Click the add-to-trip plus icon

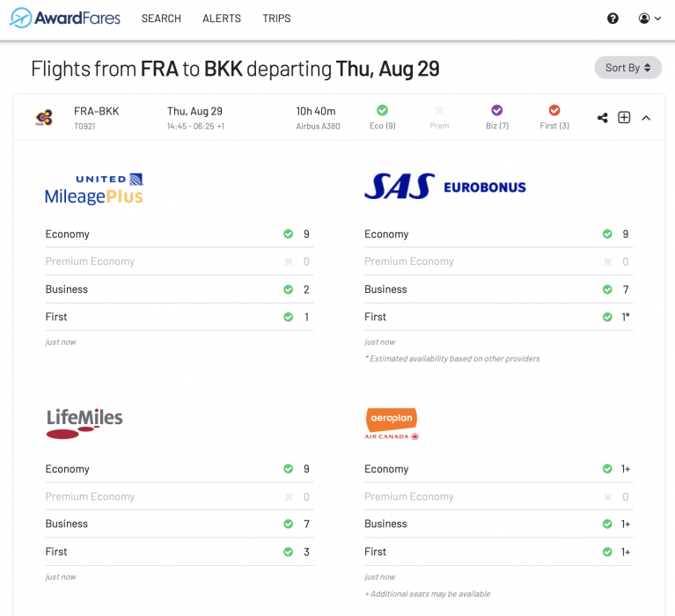[x=624, y=118]
